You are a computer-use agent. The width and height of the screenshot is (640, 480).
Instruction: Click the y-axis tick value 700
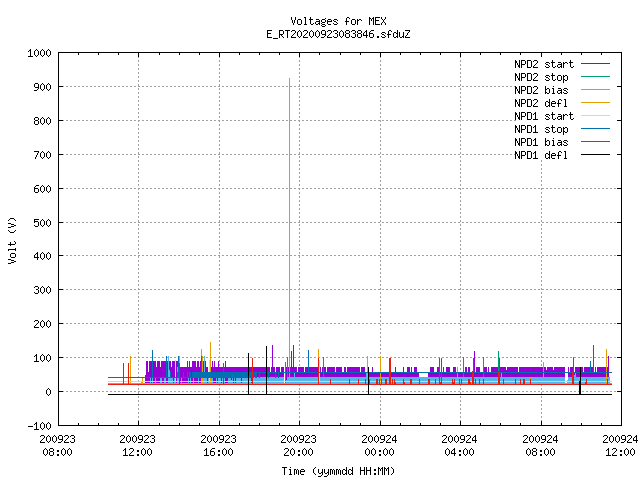(x=42, y=155)
